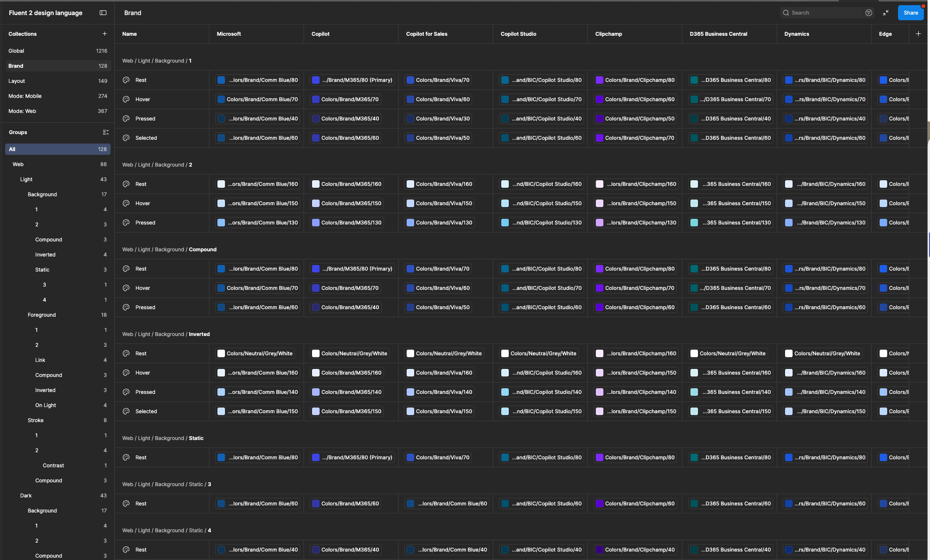The height and width of the screenshot is (560, 930).
Task: Select the Light group under Web
Action: [58, 179]
